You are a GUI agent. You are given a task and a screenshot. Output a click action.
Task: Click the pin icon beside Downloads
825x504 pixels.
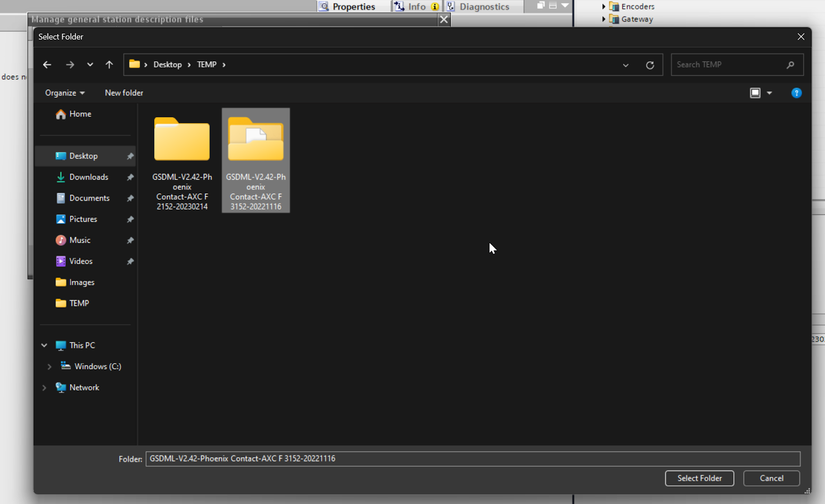[130, 177]
